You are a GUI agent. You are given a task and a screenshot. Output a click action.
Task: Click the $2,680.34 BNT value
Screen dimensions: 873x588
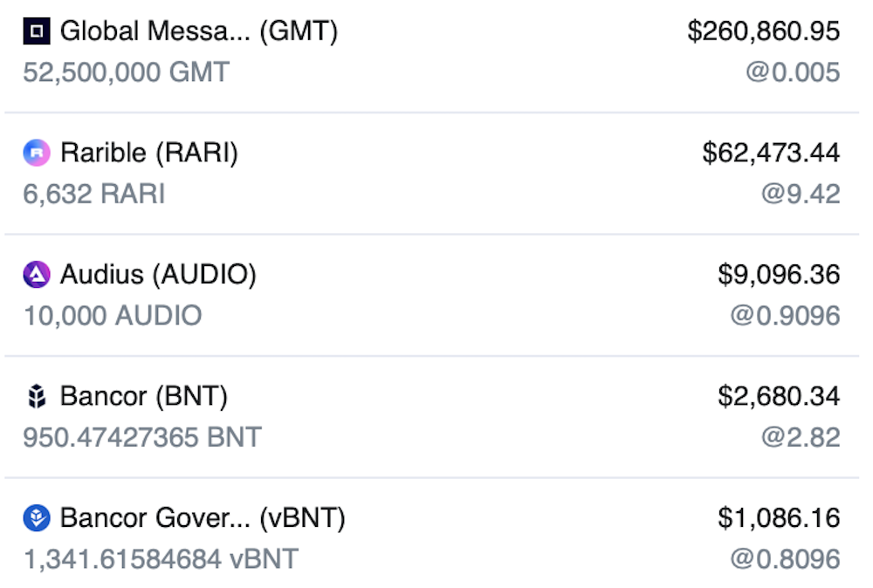click(x=779, y=397)
